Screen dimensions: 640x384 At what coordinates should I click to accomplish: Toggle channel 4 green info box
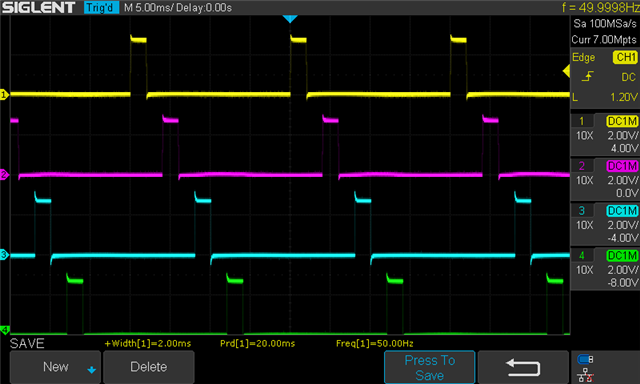coord(604,269)
